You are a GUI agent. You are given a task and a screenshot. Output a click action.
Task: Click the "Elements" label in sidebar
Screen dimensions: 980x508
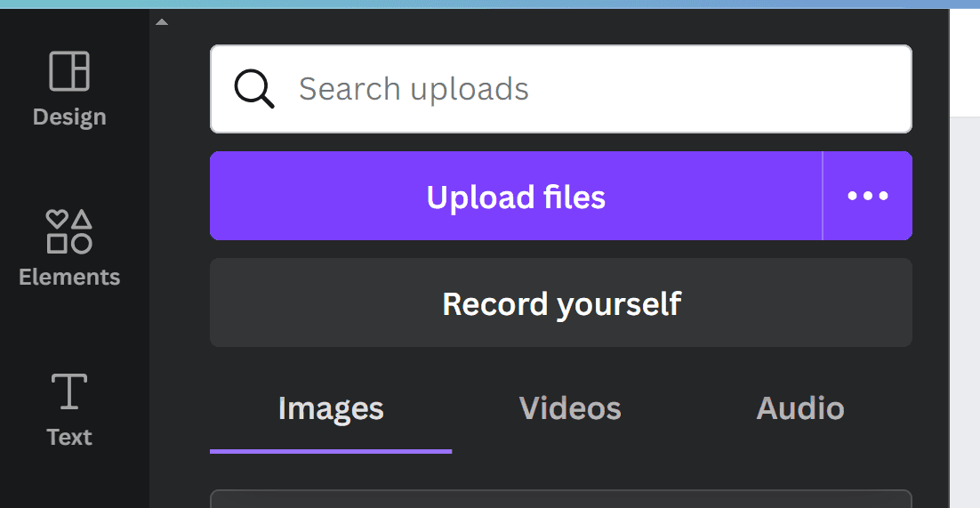[x=69, y=278]
